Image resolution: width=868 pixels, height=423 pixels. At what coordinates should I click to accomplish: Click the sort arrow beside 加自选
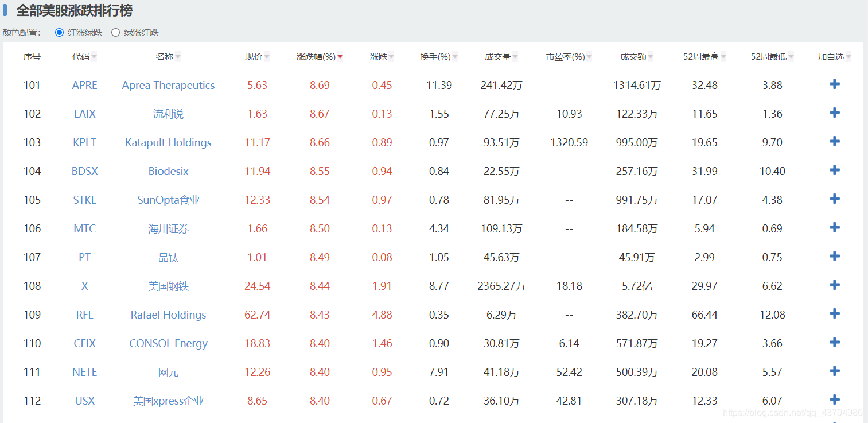point(848,57)
